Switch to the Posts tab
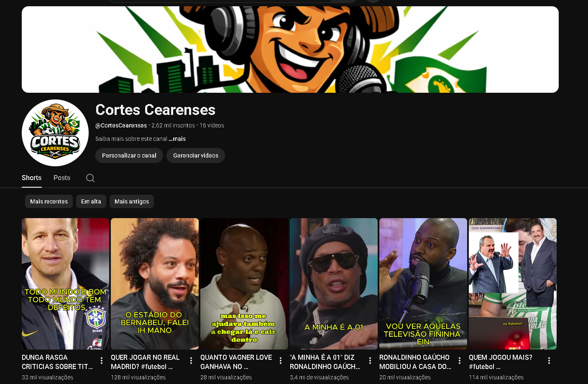The width and height of the screenshot is (588, 384). 62,178
